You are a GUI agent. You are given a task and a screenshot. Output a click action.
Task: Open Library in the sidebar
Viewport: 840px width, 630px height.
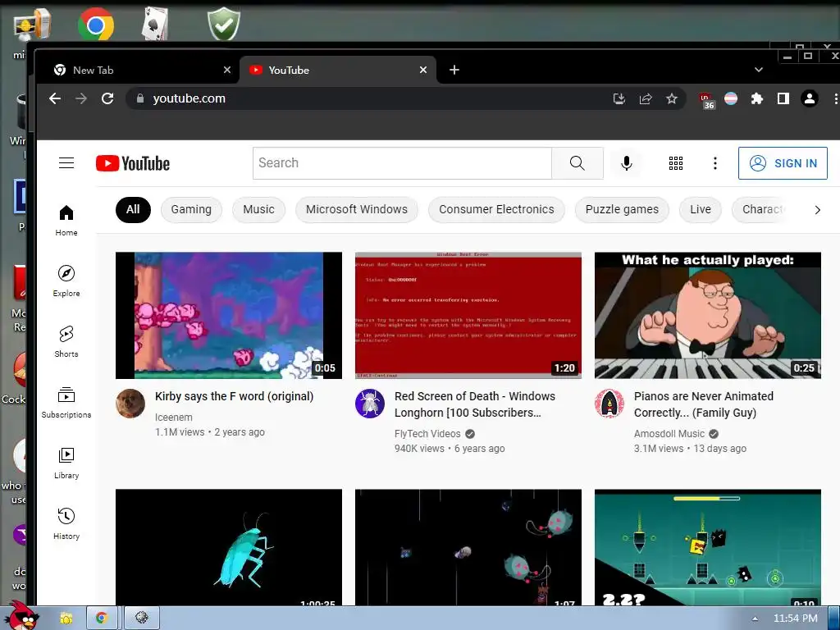[66, 463]
